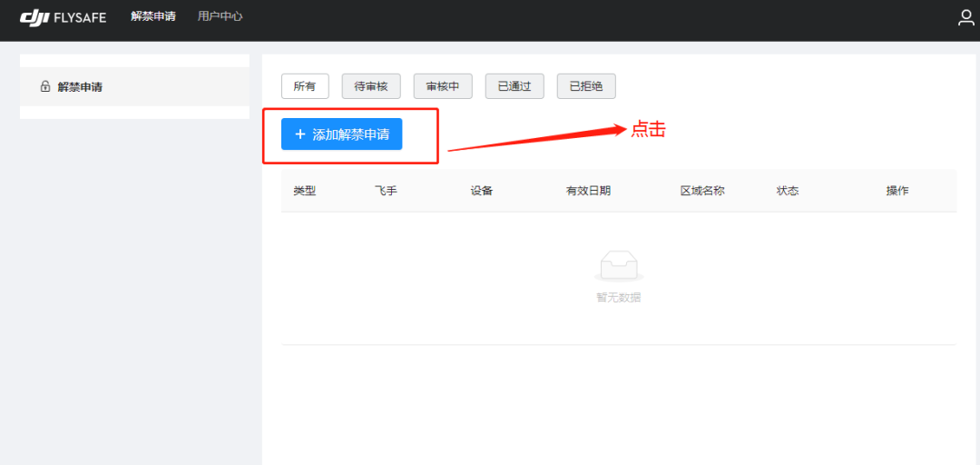Show 待审核 applications
Screen dimensions: 980x465
(371, 86)
